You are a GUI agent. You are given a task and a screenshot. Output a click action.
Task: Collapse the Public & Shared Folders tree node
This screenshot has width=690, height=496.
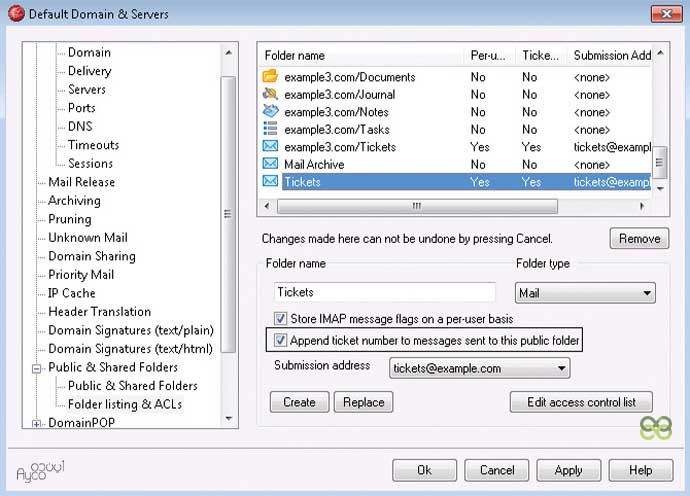click(x=37, y=368)
